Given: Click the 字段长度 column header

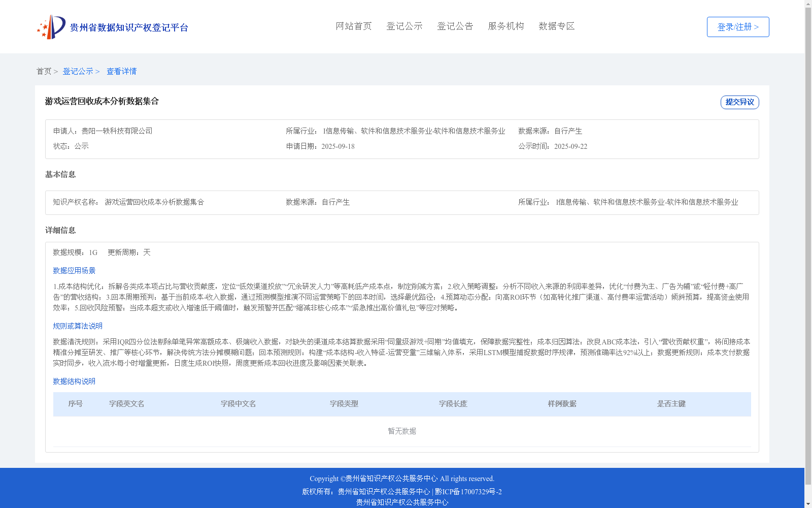Looking at the screenshot, I should click(453, 404).
